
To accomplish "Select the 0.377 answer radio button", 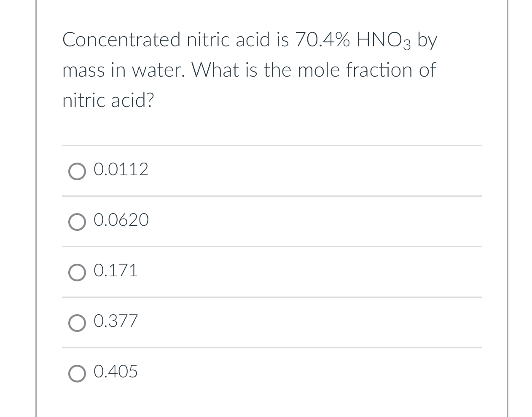I will tap(77, 323).
